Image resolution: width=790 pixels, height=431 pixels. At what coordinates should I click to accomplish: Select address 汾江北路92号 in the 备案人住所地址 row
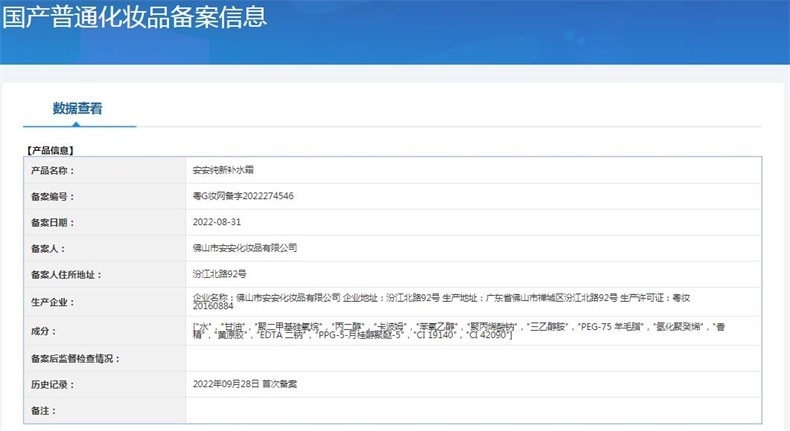[x=219, y=274]
